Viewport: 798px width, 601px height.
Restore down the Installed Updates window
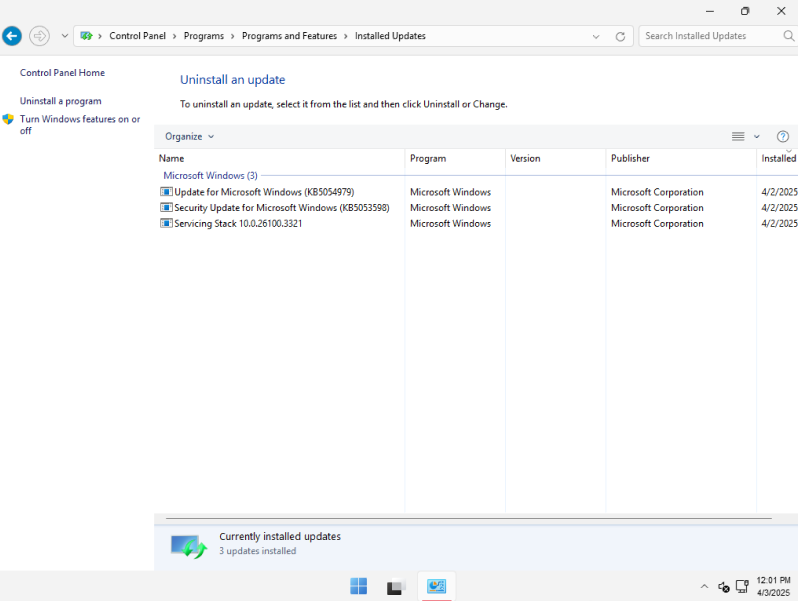point(745,11)
